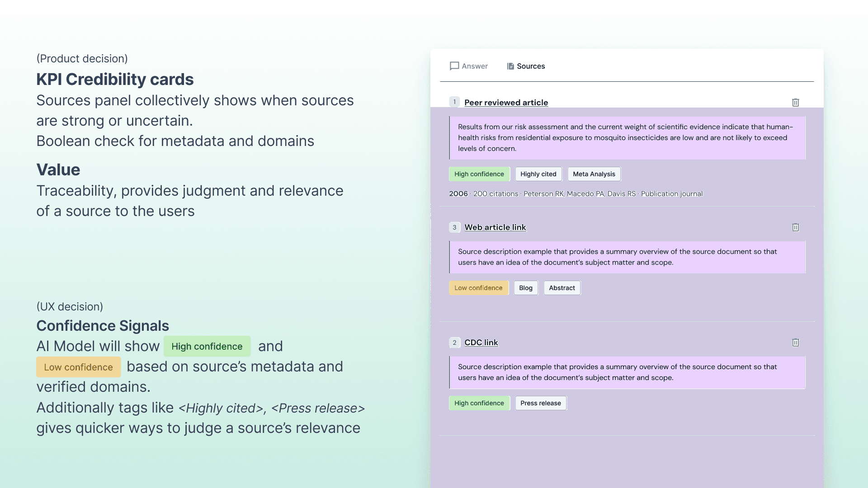
Task: Open the CDC link
Action: pos(481,343)
